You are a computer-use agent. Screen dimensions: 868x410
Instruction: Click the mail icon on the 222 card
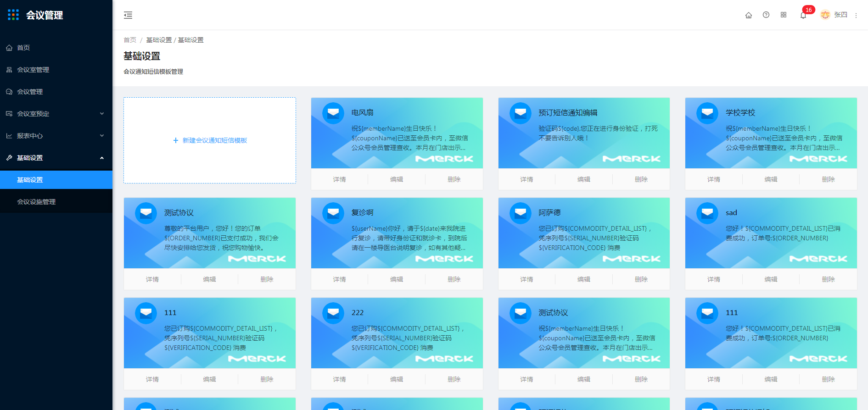pos(333,313)
